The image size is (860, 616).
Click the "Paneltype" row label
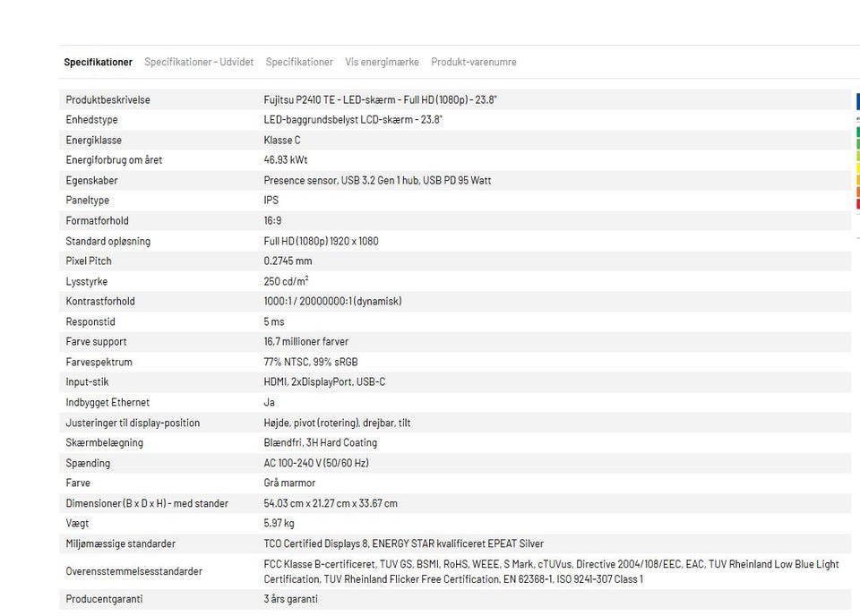pyautogui.click(x=88, y=201)
